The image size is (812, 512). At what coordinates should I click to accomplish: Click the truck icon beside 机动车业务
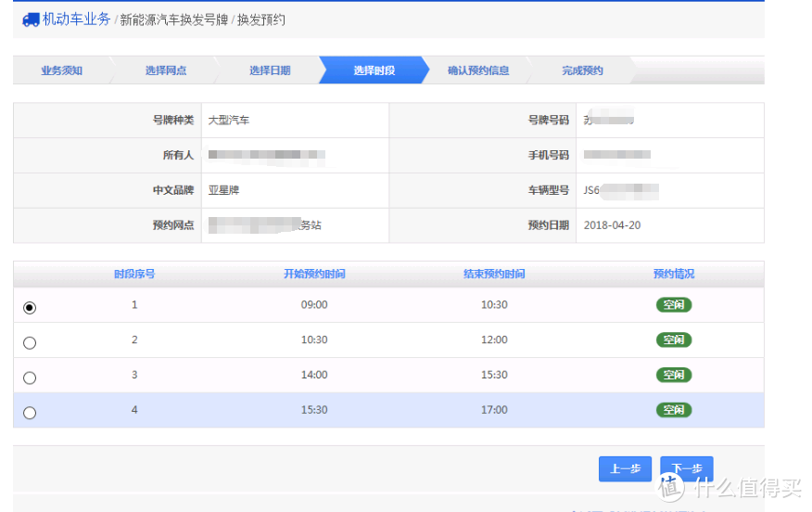pos(31,19)
